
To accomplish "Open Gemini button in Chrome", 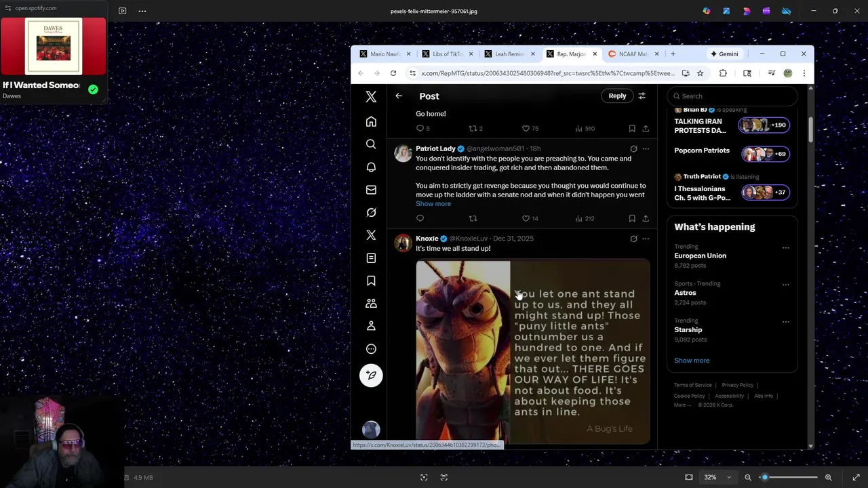I will [724, 54].
